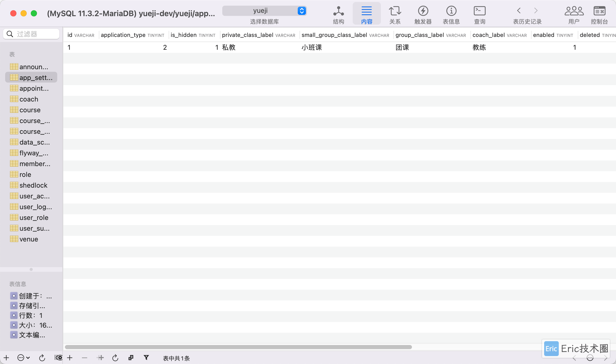The width and height of the screenshot is (616, 364).
Task: Select the 团课 cell
Action: click(432, 47)
